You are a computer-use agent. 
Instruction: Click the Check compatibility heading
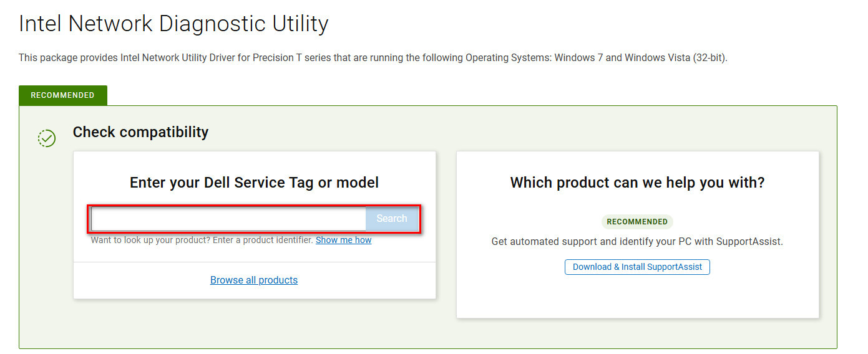point(140,132)
